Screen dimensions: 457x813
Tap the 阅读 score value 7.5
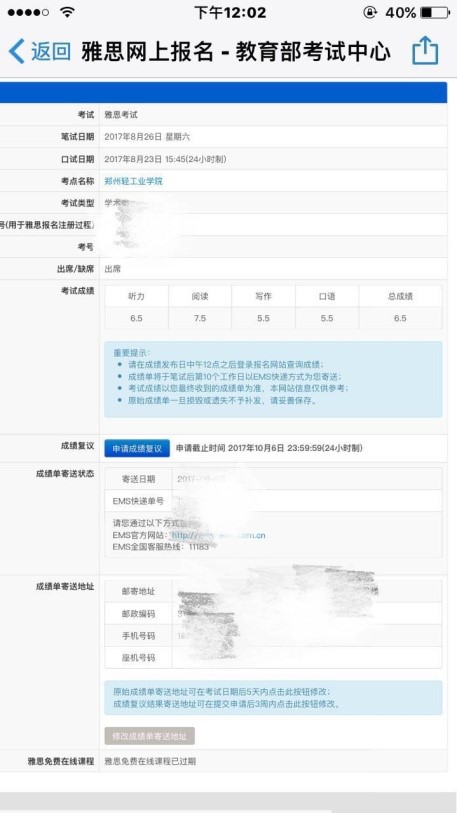(x=200, y=318)
